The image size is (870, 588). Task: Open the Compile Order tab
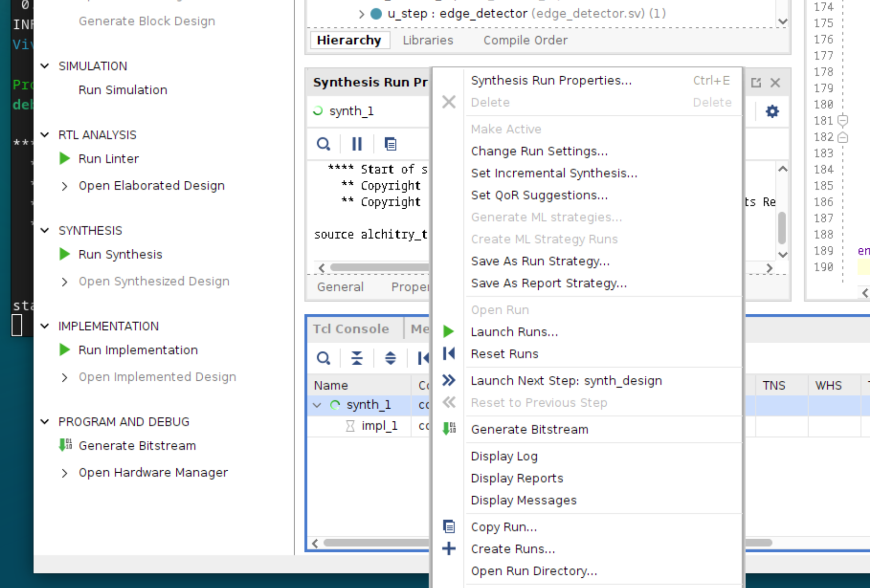(x=525, y=40)
